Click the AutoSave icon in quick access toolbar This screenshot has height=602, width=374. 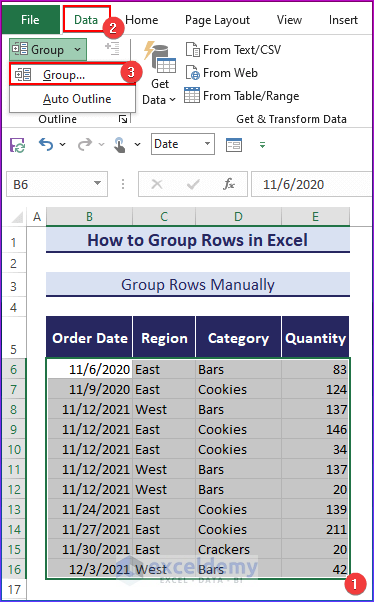[18, 145]
